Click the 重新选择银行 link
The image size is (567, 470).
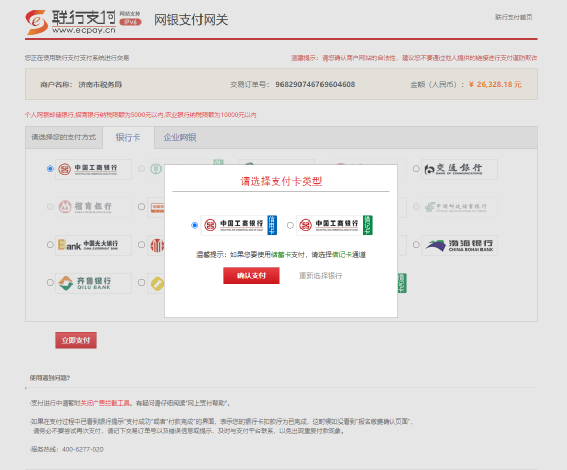(320, 275)
